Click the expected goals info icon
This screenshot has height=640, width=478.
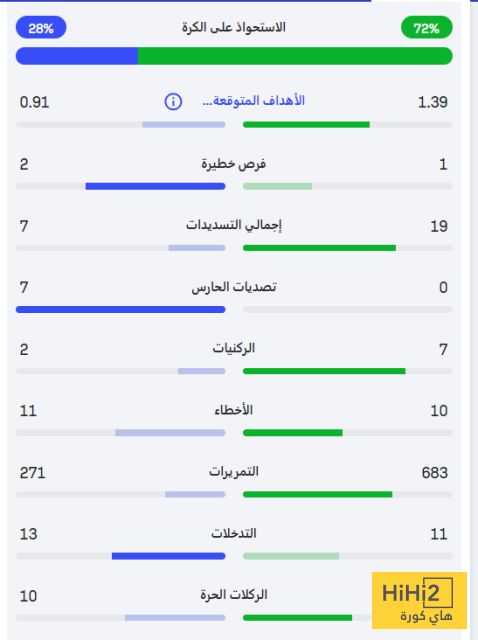(x=173, y=101)
